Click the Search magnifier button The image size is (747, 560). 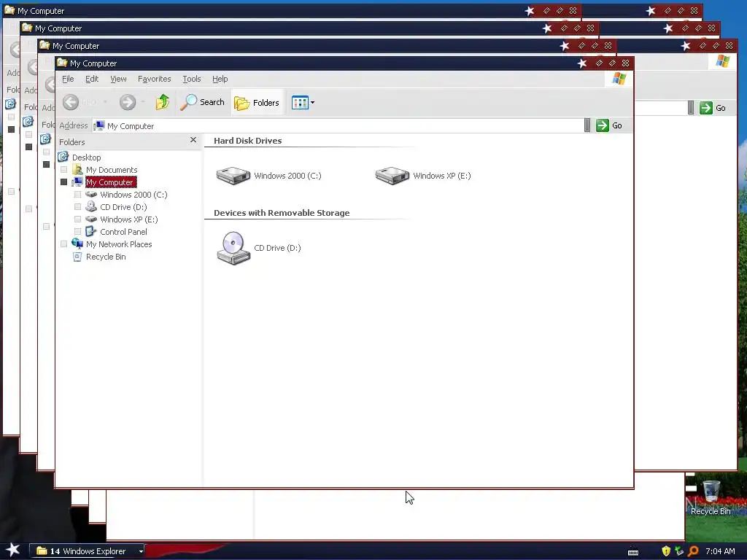202,102
